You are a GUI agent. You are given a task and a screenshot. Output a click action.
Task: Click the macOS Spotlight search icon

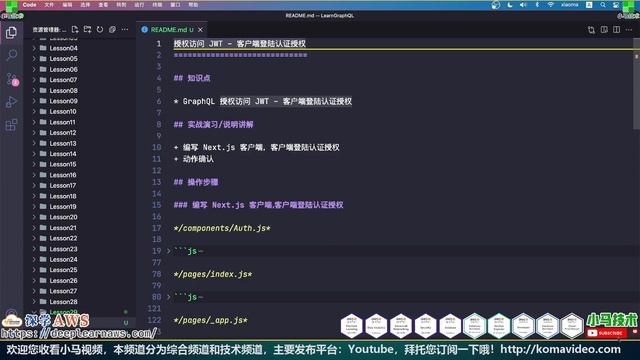tap(603, 5)
